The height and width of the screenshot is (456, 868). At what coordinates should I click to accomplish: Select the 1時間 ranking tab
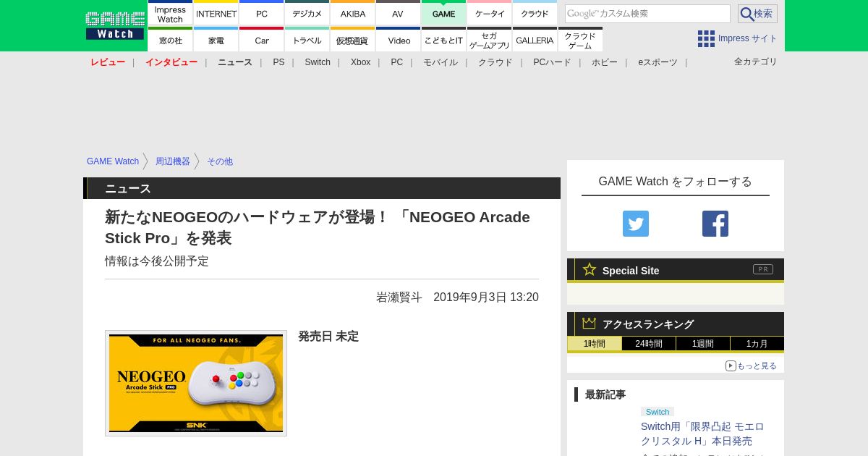595,344
